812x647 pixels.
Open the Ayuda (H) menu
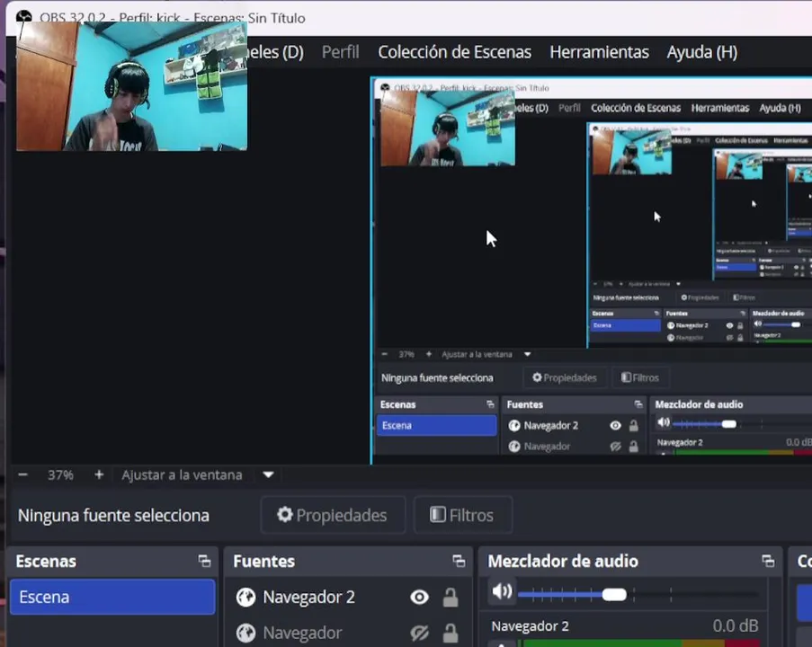tap(701, 52)
